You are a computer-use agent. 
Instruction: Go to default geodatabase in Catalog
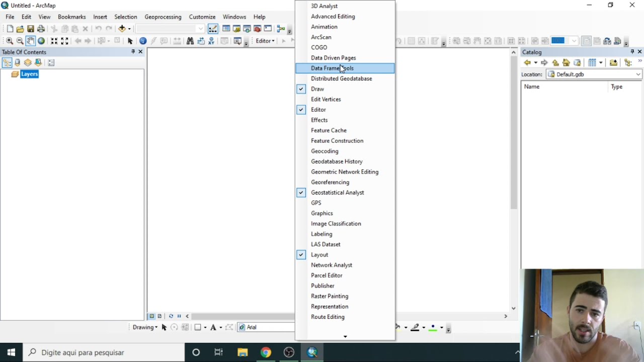point(577,63)
